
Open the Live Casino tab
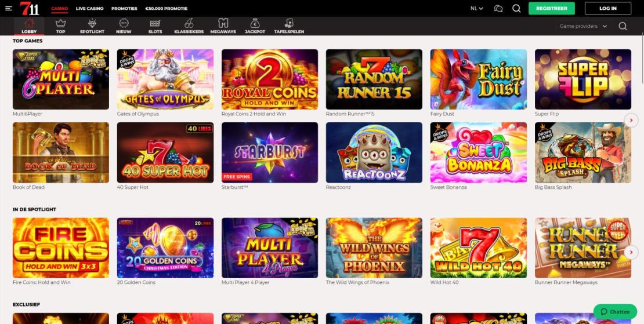[x=89, y=8]
